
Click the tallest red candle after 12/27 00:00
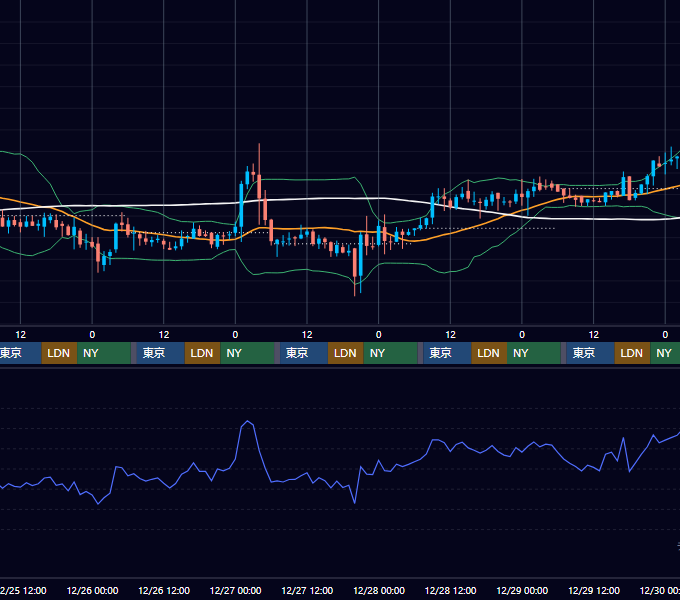pyautogui.click(x=259, y=186)
